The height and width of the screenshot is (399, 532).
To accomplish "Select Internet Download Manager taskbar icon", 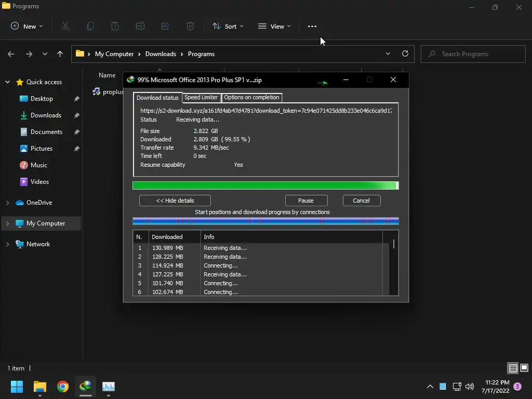I will tap(86, 386).
